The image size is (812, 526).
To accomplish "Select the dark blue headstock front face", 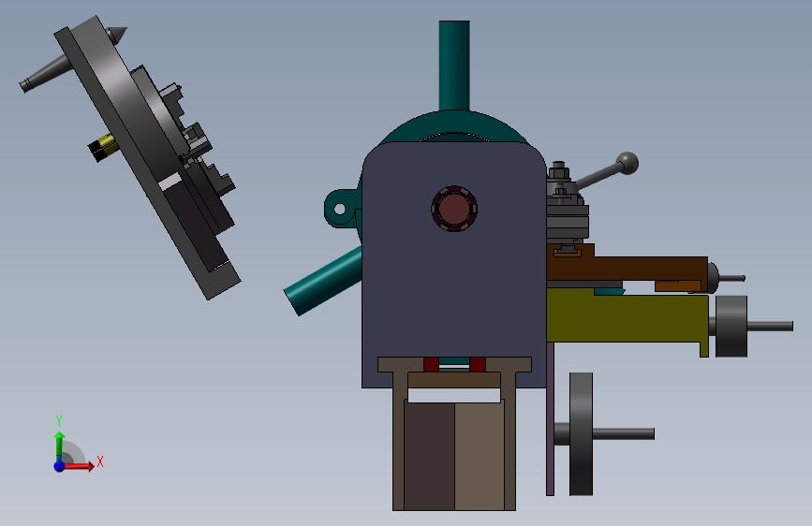I will [x=453, y=290].
